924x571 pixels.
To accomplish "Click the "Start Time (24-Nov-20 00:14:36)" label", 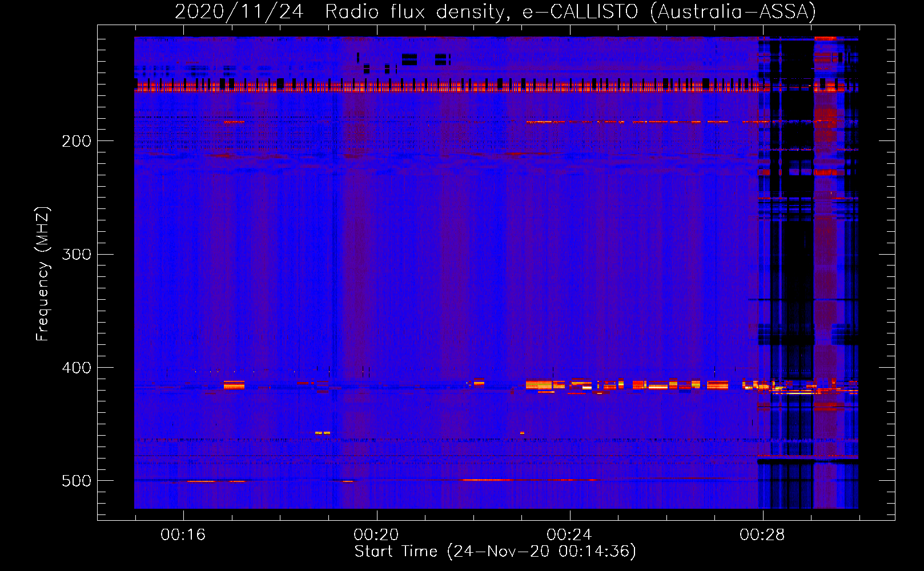I will pos(495,552).
